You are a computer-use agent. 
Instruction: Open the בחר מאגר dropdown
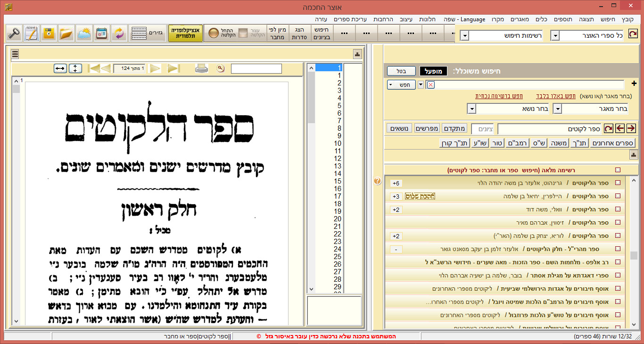pyautogui.click(x=557, y=109)
